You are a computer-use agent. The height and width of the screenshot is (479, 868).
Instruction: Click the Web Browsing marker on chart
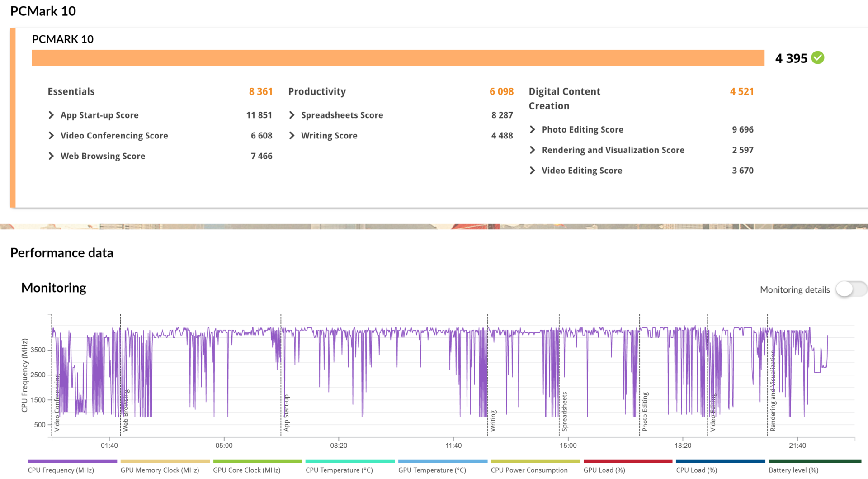click(x=126, y=410)
